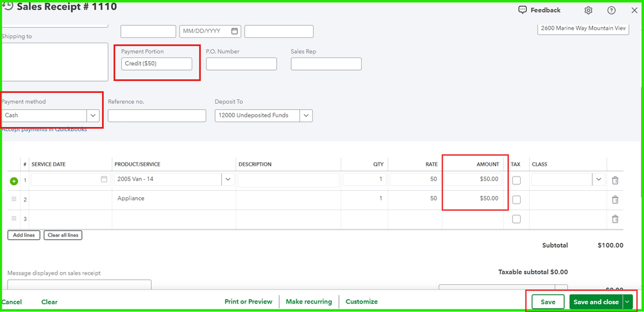Click the P.O. Number field
Viewport: 644px width, 312px height.
[x=241, y=64]
